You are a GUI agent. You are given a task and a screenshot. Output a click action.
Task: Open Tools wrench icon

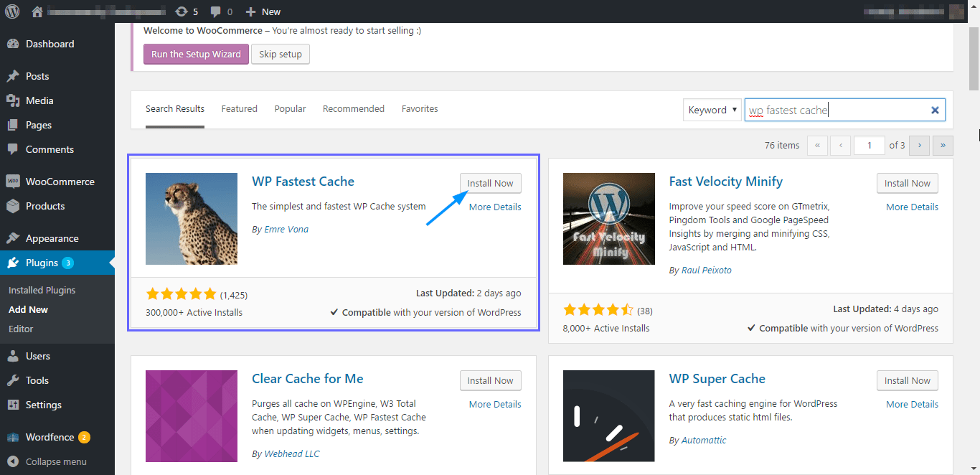(x=13, y=380)
